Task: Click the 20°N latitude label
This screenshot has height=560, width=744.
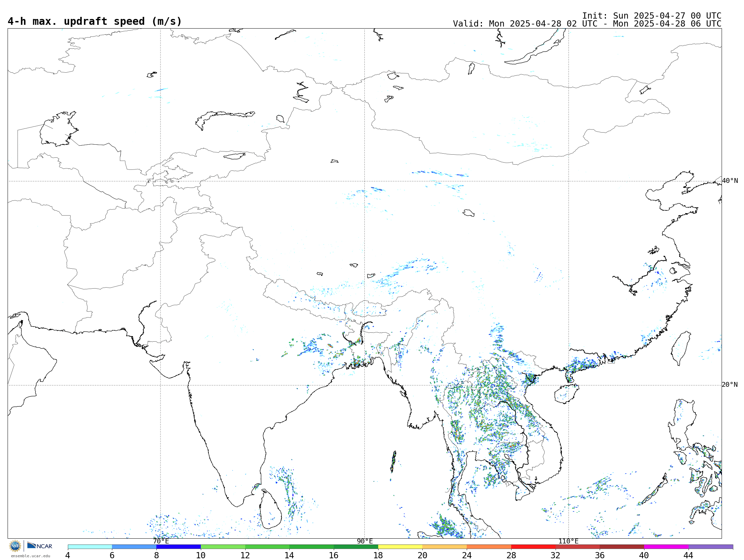Action: pyautogui.click(x=730, y=385)
